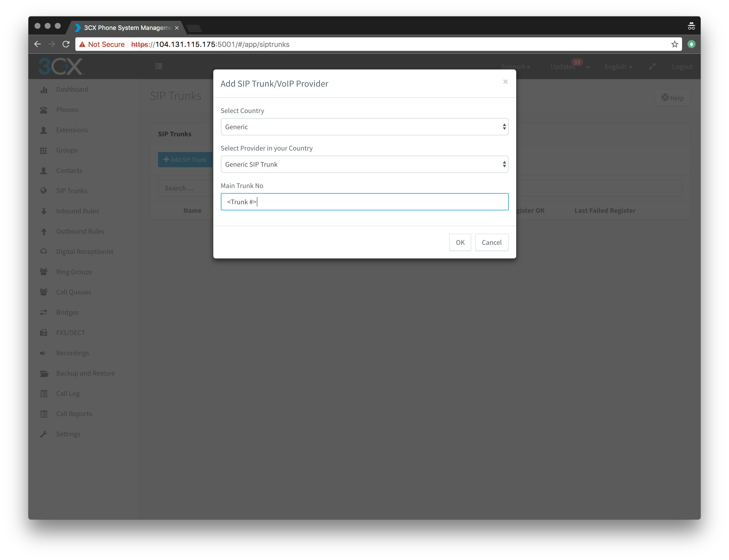729x560 pixels.
Task: Click the SIP Trunks globe icon
Action: click(44, 191)
